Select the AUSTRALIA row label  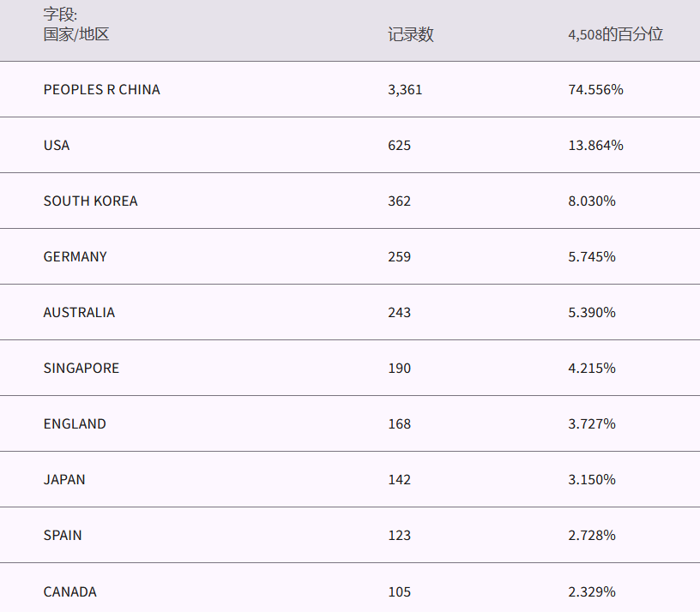pyautogui.click(x=79, y=312)
